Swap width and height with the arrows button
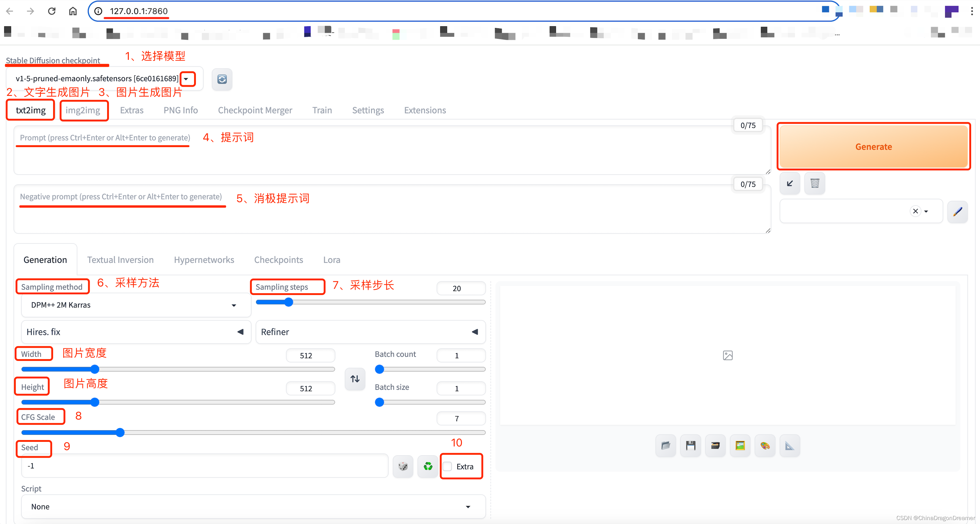Image resolution: width=980 pixels, height=524 pixels. pos(355,379)
